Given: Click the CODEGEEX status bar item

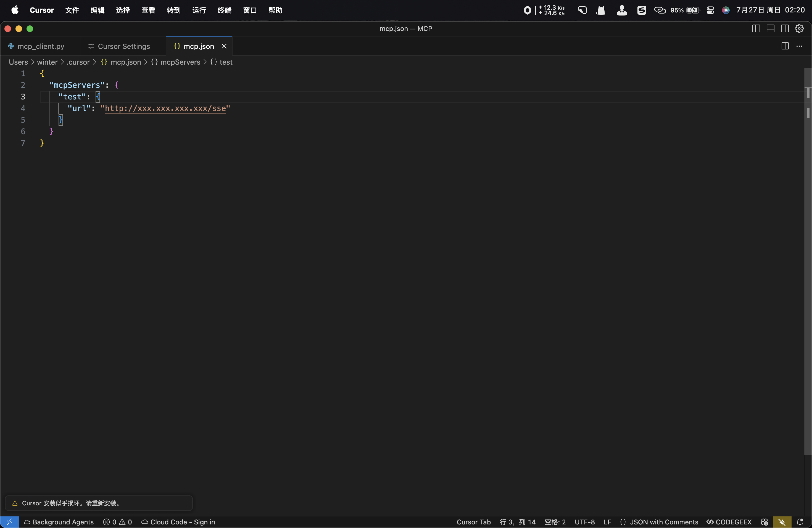Looking at the screenshot, I should 729,522.
